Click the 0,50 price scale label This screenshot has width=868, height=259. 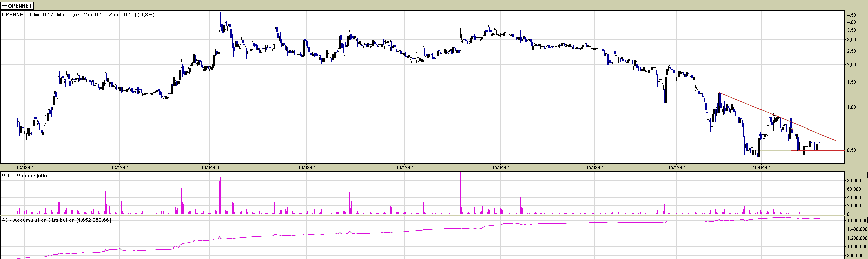click(851, 150)
